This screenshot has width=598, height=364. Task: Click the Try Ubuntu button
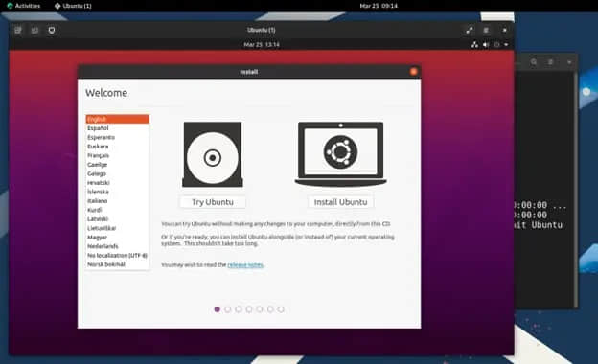click(x=213, y=202)
